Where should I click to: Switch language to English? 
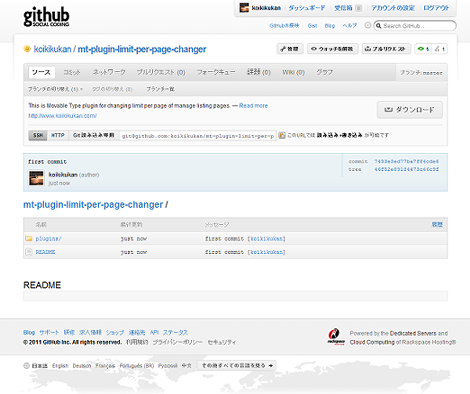point(60,366)
